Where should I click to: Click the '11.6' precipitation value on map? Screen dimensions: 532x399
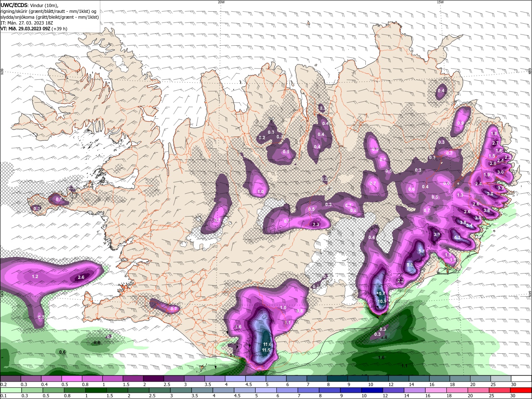point(267,345)
